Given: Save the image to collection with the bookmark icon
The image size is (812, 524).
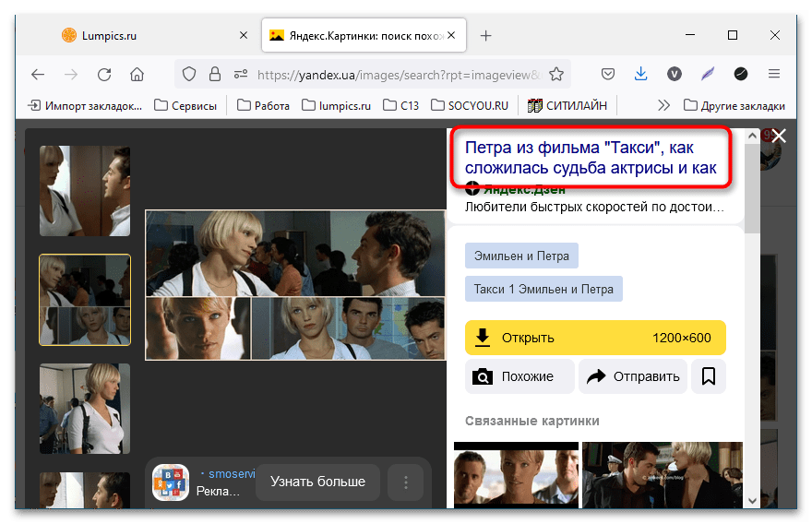Looking at the screenshot, I should click(x=709, y=376).
